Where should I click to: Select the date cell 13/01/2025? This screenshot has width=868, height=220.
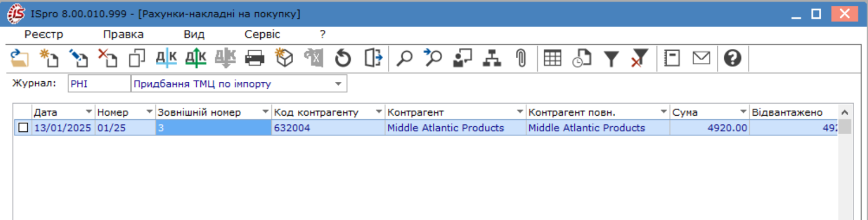[x=63, y=128]
